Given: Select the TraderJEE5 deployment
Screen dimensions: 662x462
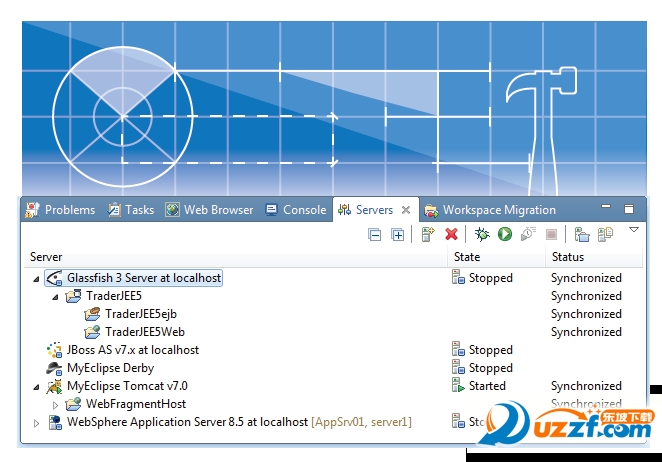Looking at the screenshot, I should 114,296.
